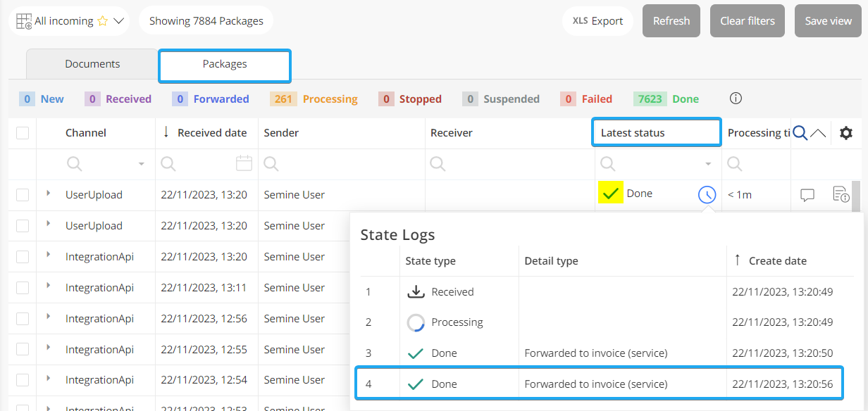The image size is (868, 411).
Task: Select checkbox for first IntegrationApi row
Action: pyautogui.click(x=23, y=257)
